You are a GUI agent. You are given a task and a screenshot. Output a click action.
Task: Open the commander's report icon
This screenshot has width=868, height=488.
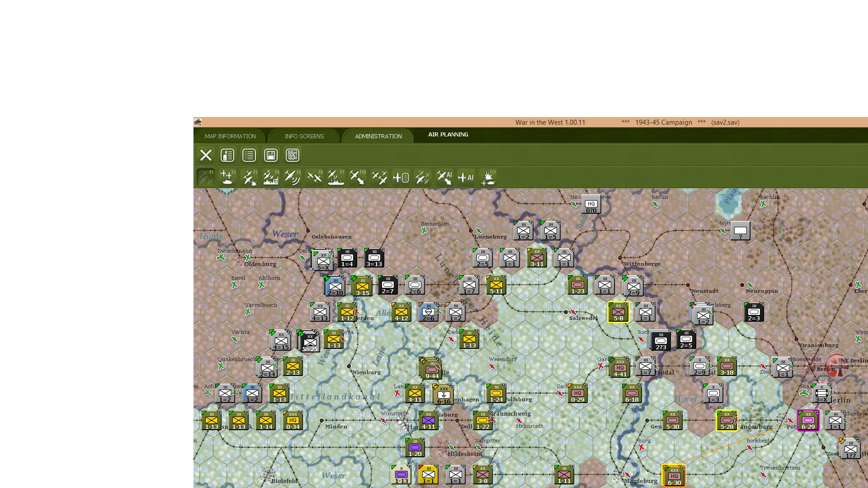coord(227,155)
